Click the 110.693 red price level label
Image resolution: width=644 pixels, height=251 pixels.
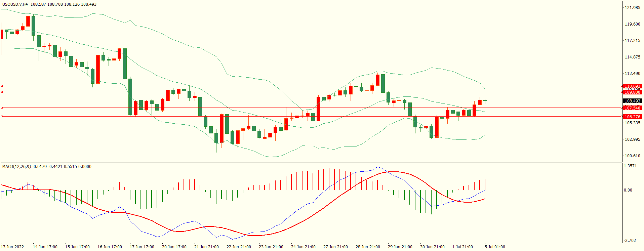(632, 86)
